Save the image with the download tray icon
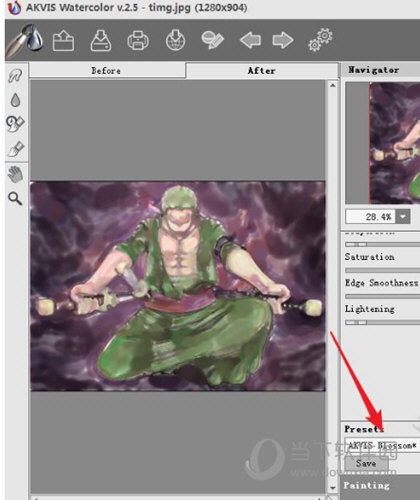The image size is (420, 500). coord(101,41)
